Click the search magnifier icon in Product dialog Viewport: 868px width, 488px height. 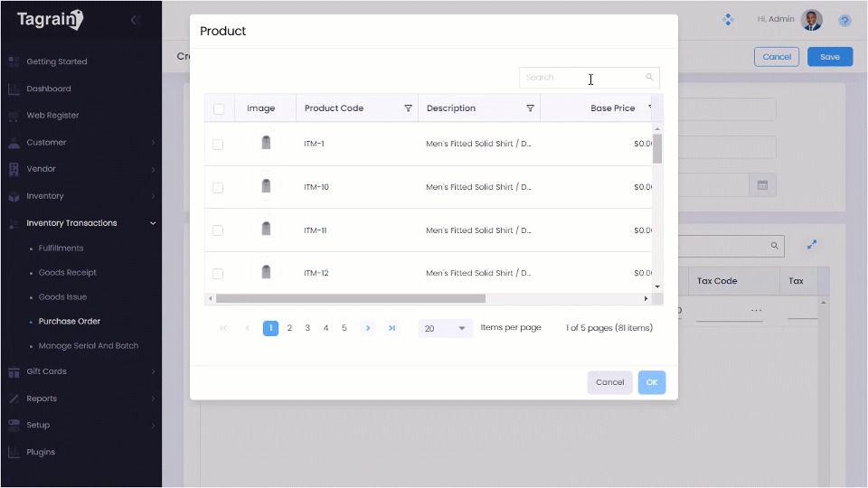(x=649, y=78)
